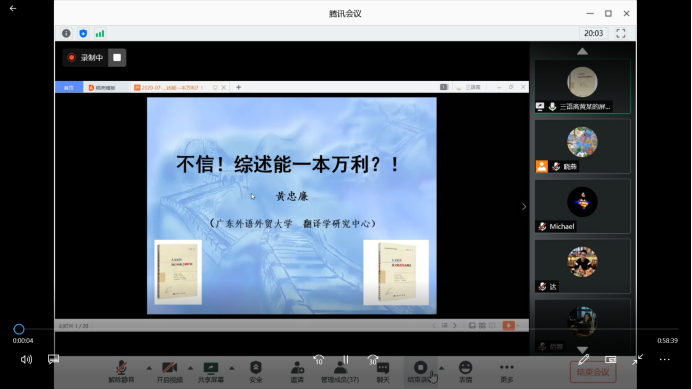Viewport: 692px width, 389px height.
Task: Collapse the participant panel with the chevron
Action: (524, 207)
